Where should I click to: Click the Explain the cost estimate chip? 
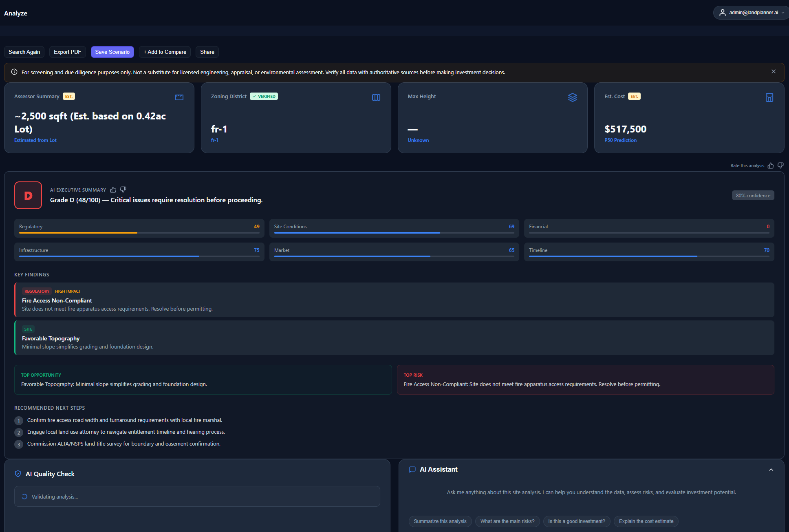click(646, 521)
